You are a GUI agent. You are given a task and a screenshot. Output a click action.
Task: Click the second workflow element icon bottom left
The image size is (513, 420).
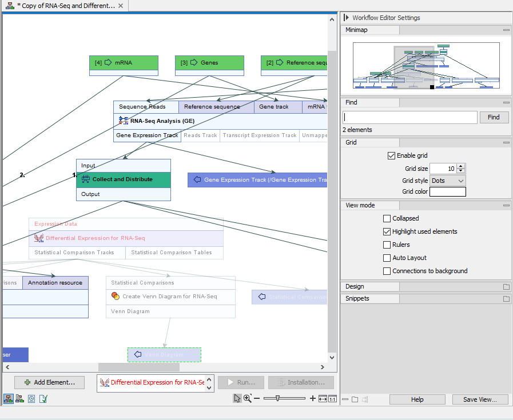(x=19, y=398)
